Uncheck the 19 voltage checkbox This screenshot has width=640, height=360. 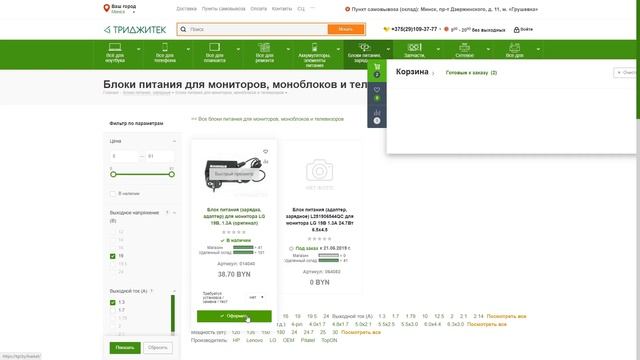(x=113, y=256)
